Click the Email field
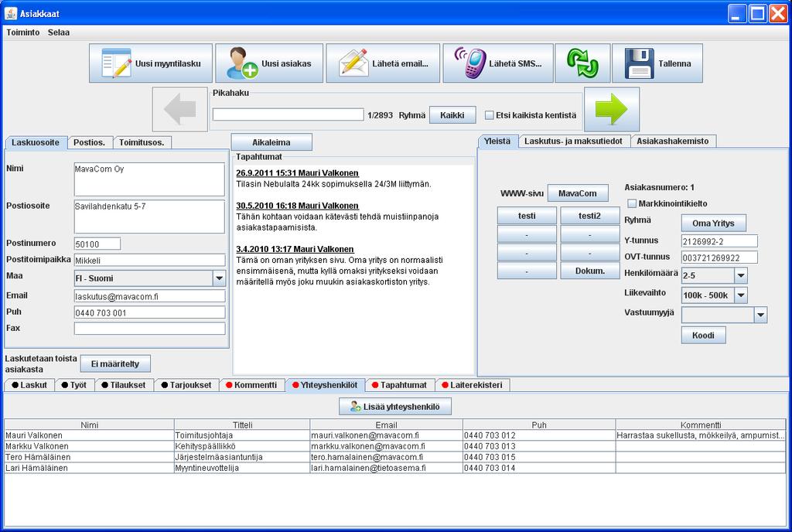The image size is (792, 532). (x=149, y=296)
